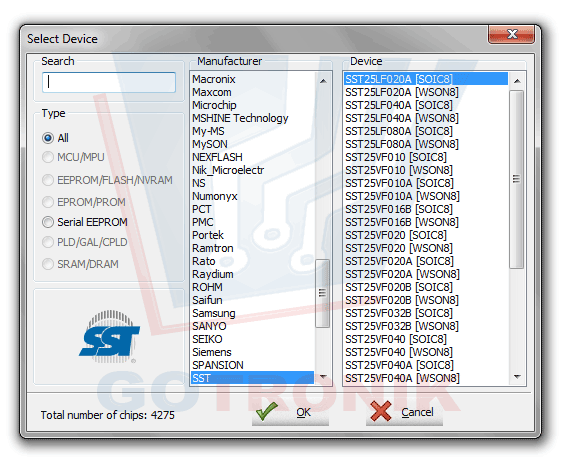Choose device SST25VF016B [SOIC8]
The height and width of the screenshot is (464, 572).
coord(426,209)
